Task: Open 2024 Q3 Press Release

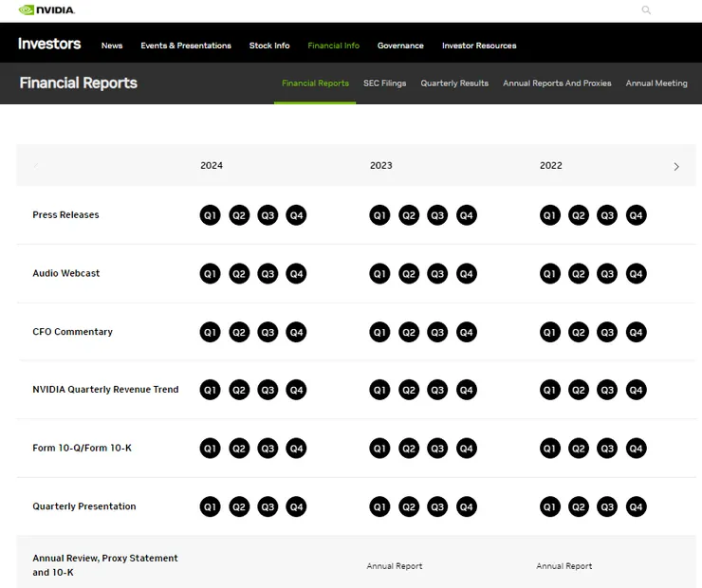Action: 268,215
